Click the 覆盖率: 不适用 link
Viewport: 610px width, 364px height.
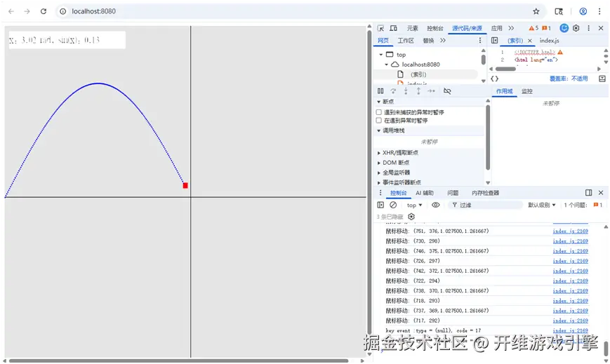pos(569,79)
